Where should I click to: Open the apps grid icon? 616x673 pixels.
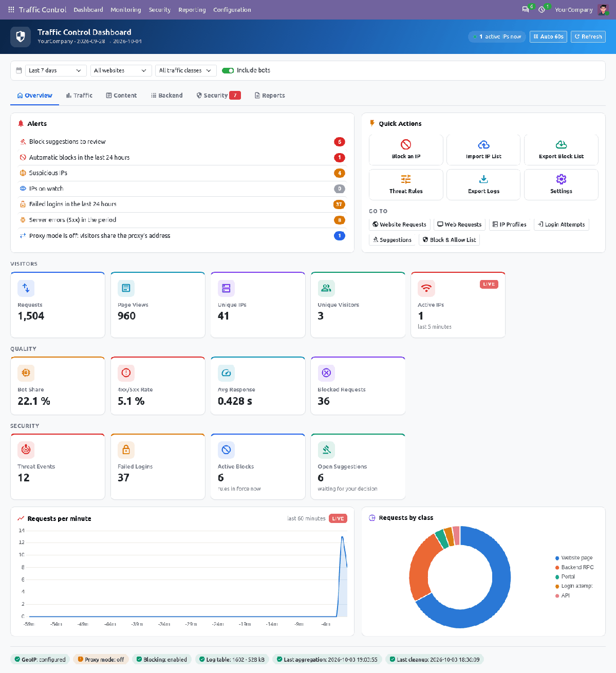point(11,10)
